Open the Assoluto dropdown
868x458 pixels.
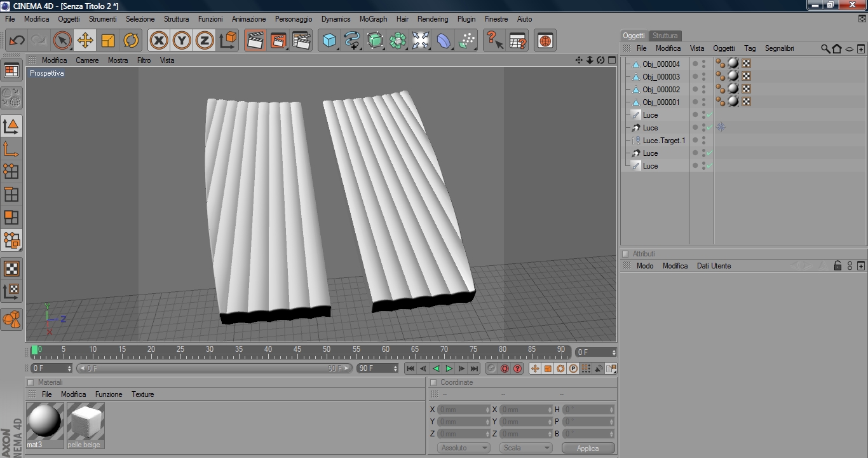point(463,448)
